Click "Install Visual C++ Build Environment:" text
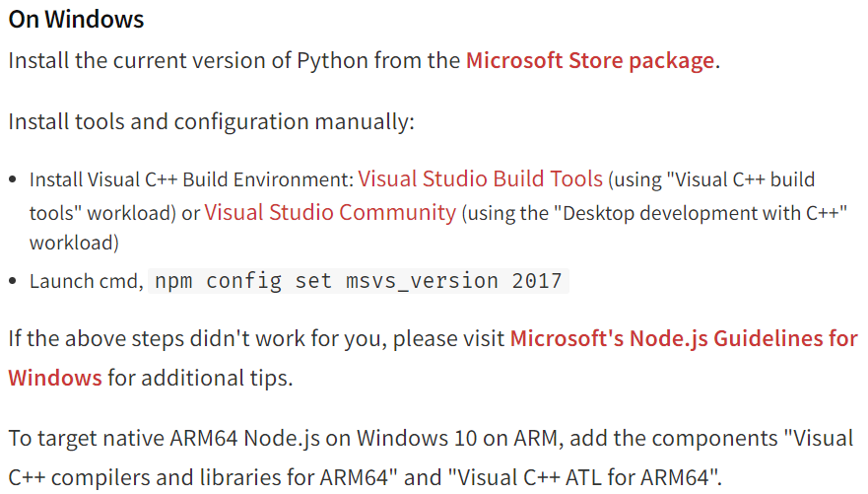868x494 pixels. click(191, 180)
